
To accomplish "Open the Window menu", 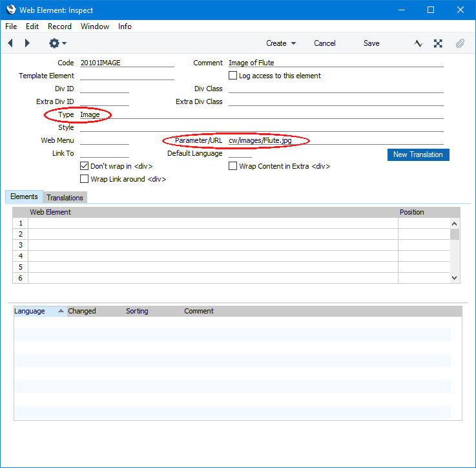I will tap(95, 27).
